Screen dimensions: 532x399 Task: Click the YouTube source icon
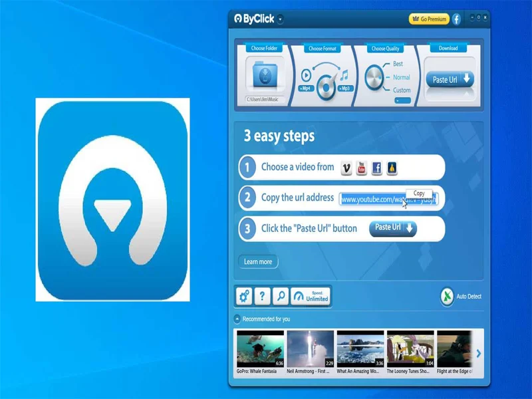(361, 167)
